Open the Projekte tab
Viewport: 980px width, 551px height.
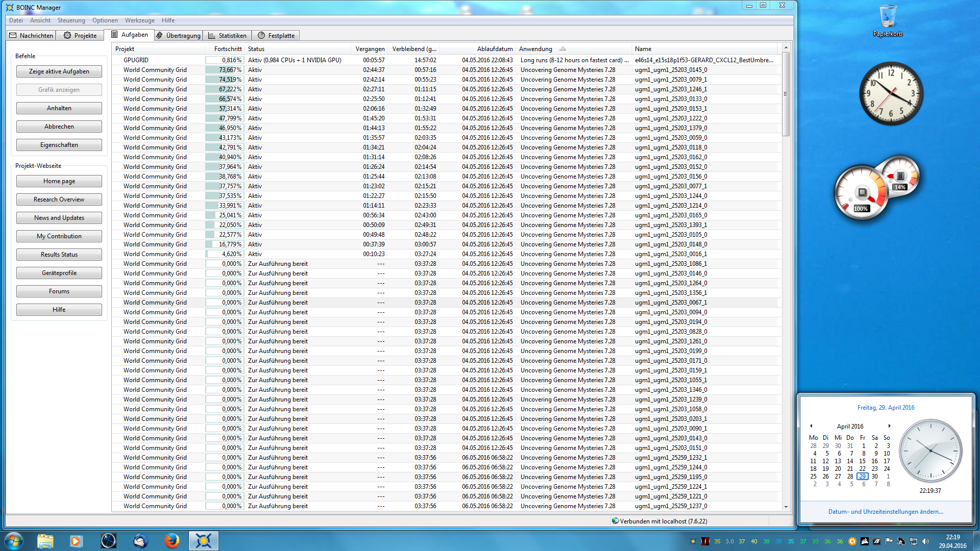(80, 35)
